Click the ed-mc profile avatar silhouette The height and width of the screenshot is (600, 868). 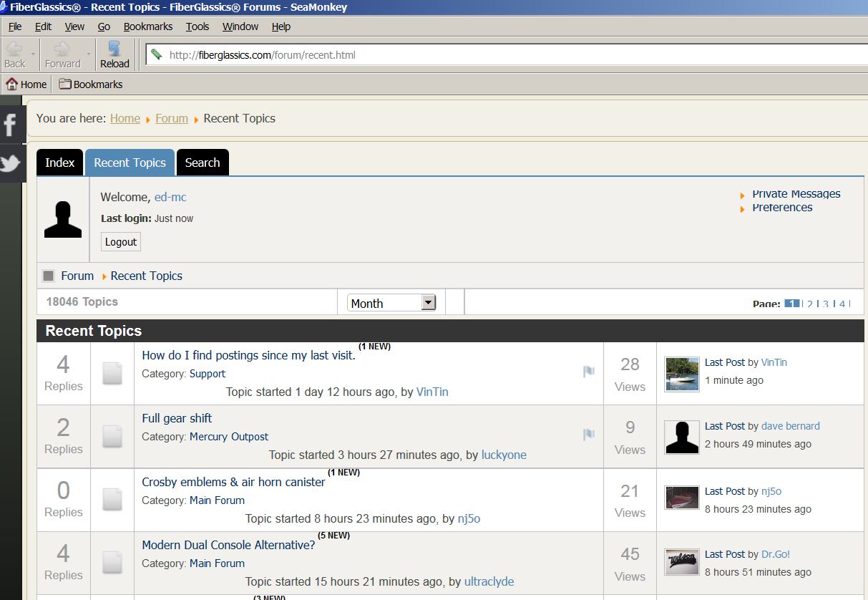[63, 220]
